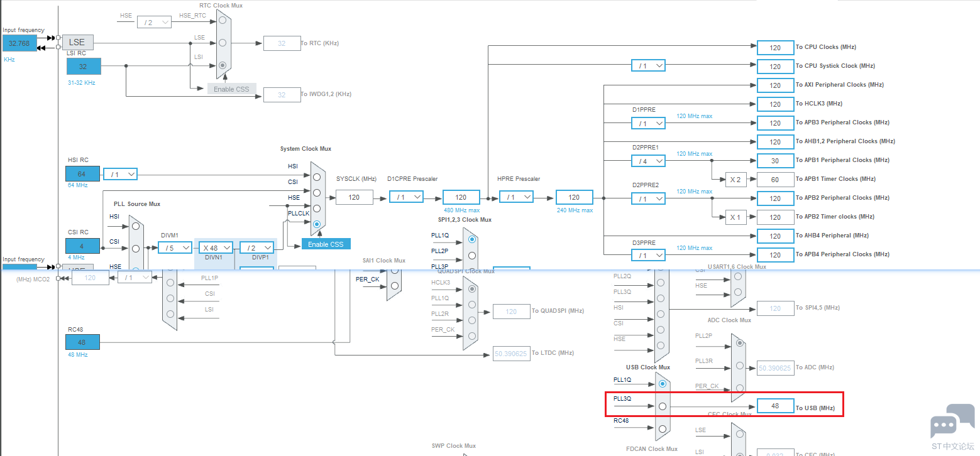Select PER_CK in QUADSPI Clock Mux
This screenshot has width=980, height=456.
472,336
